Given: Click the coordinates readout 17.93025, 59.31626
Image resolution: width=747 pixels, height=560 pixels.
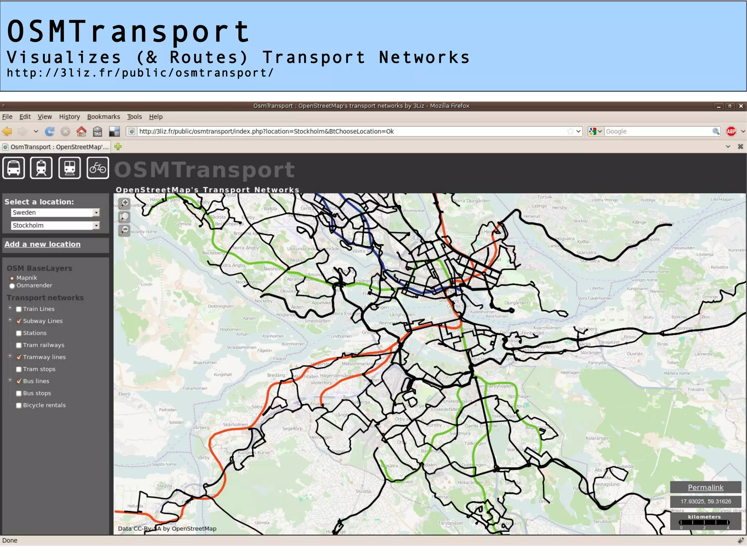Looking at the screenshot, I should (705, 502).
